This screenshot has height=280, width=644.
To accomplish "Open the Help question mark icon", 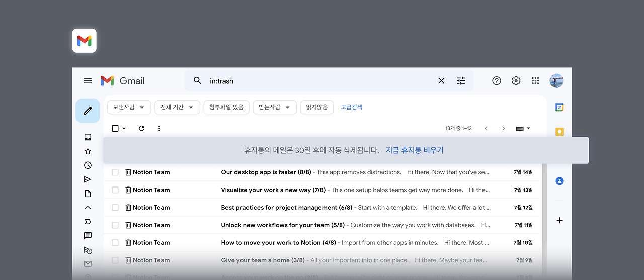I will point(497,81).
